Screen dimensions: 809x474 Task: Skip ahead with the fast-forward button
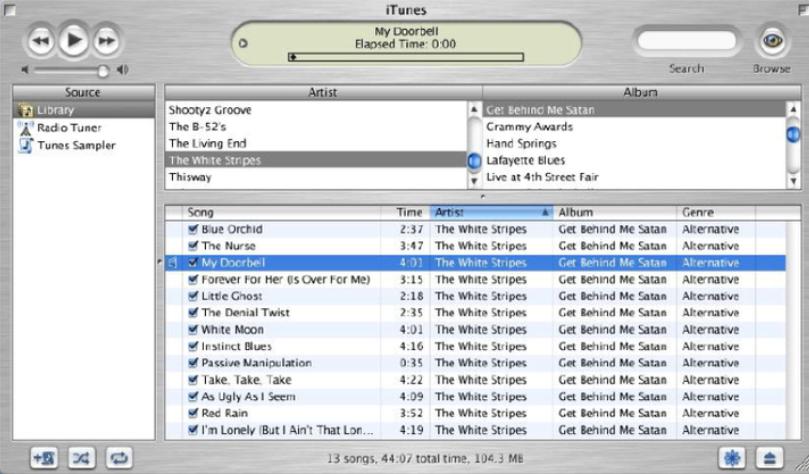pyautogui.click(x=106, y=40)
